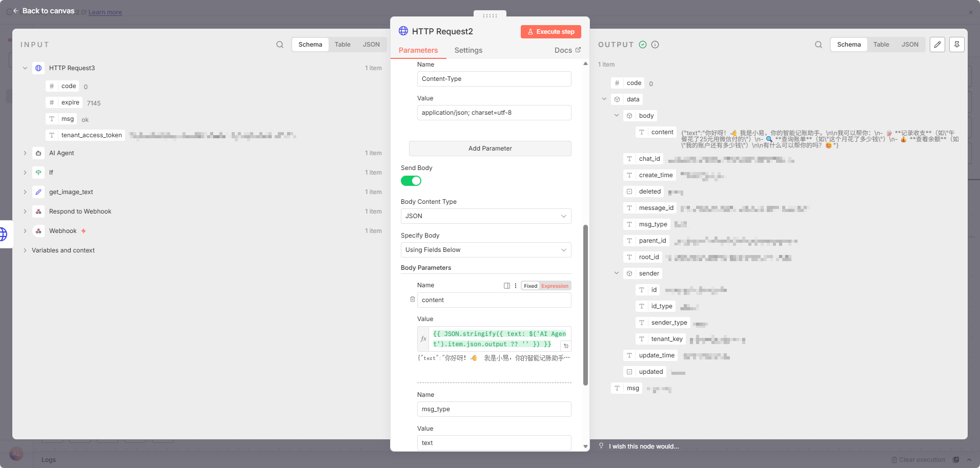Click the search icon in INPUT panel

point(280,45)
